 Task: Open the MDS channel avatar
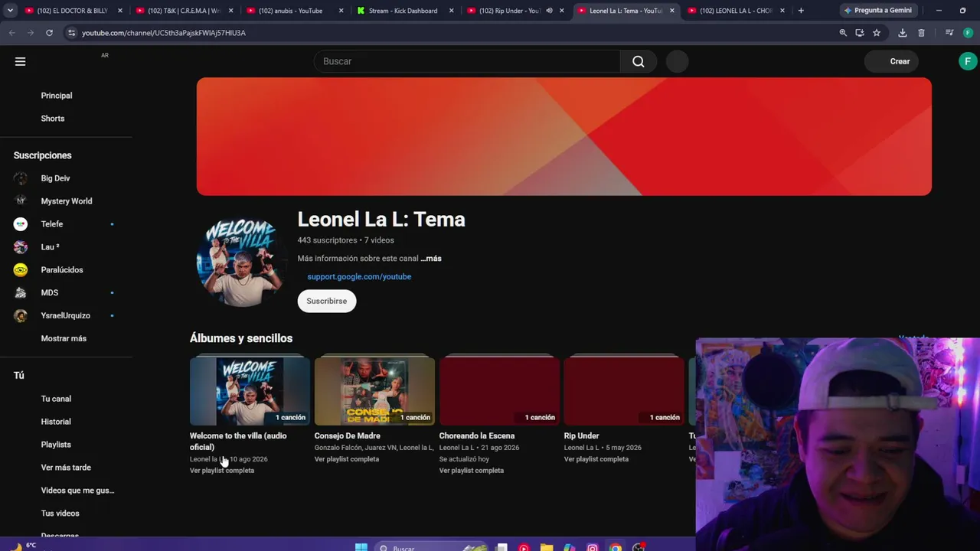[x=21, y=293]
